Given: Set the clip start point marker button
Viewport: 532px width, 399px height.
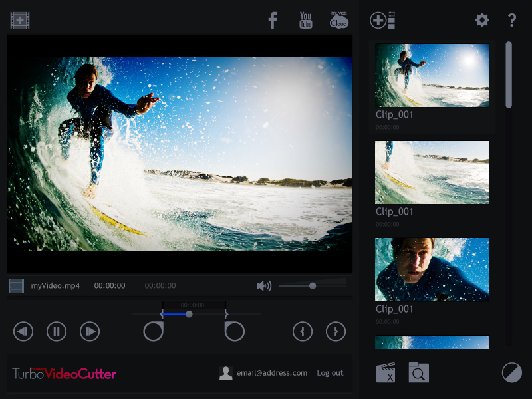Looking at the screenshot, I should [154, 331].
